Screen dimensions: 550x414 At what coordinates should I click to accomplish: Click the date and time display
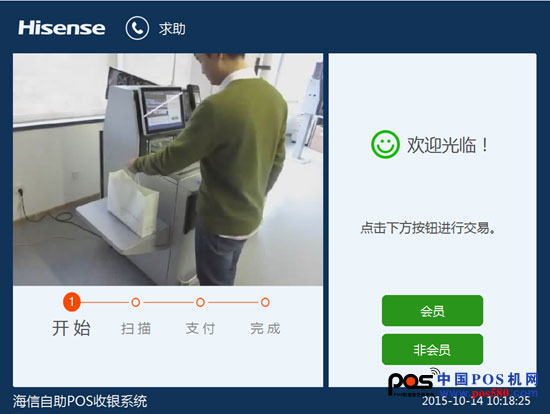476,401
